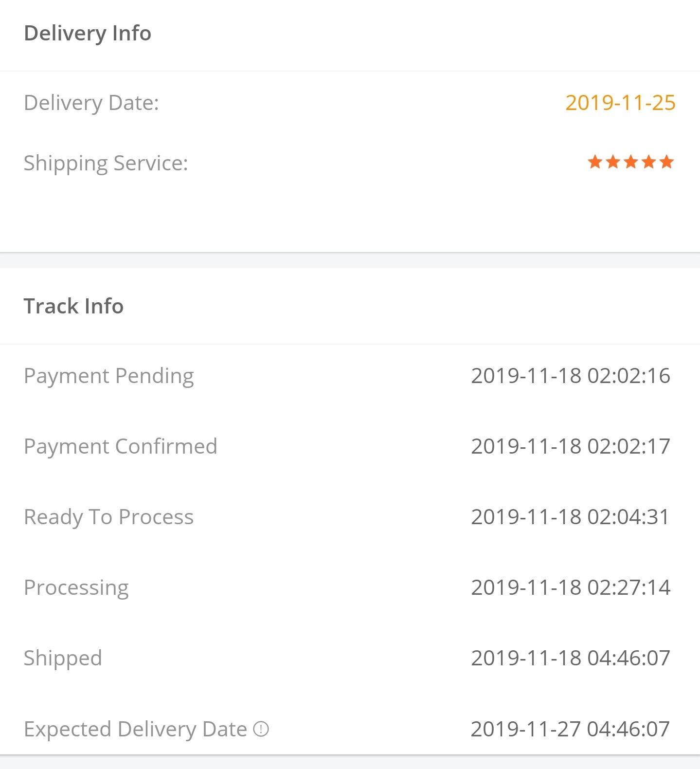Select the Processing status row
The image size is (700, 769).
click(350, 587)
